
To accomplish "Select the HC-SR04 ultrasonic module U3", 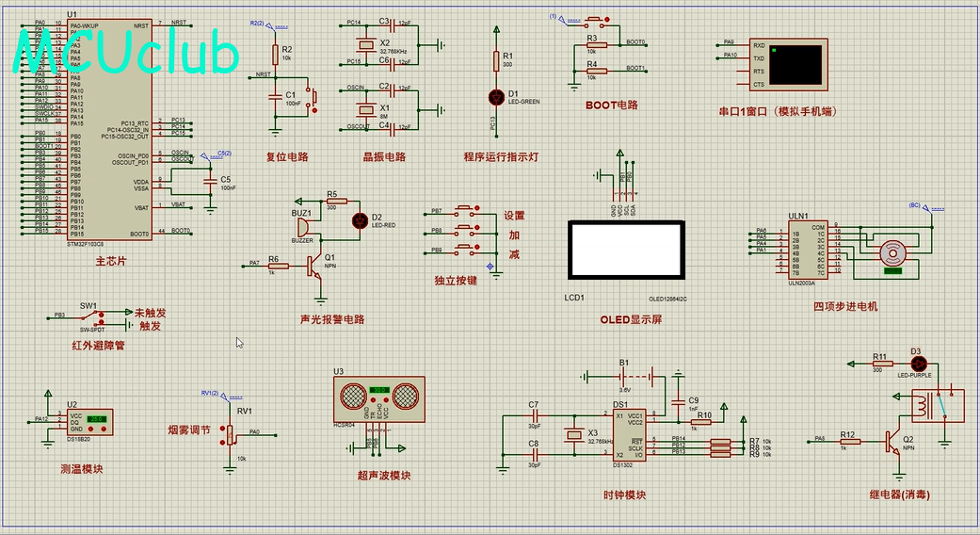I will coord(379,398).
